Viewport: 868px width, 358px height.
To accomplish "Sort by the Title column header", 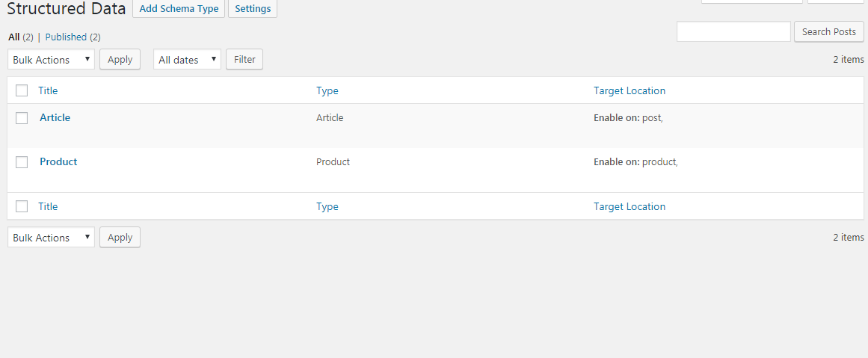I will (48, 90).
